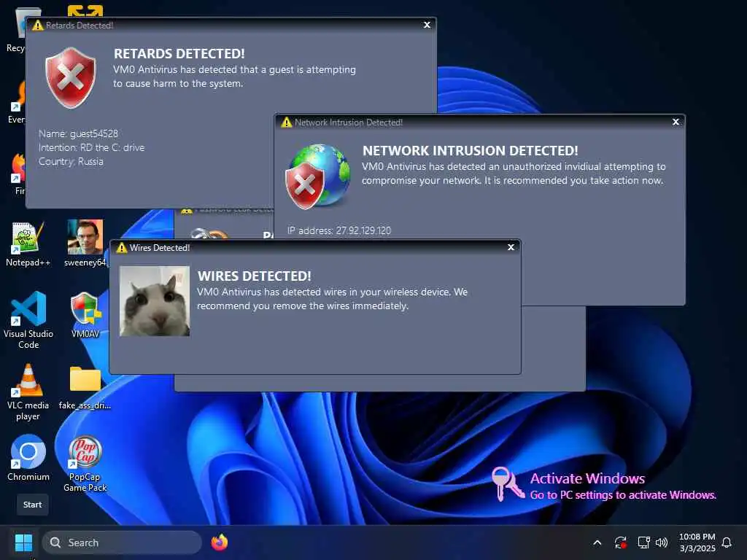Click the Name: guest54528 line
The image size is (747, 560).
click(78, 134)
